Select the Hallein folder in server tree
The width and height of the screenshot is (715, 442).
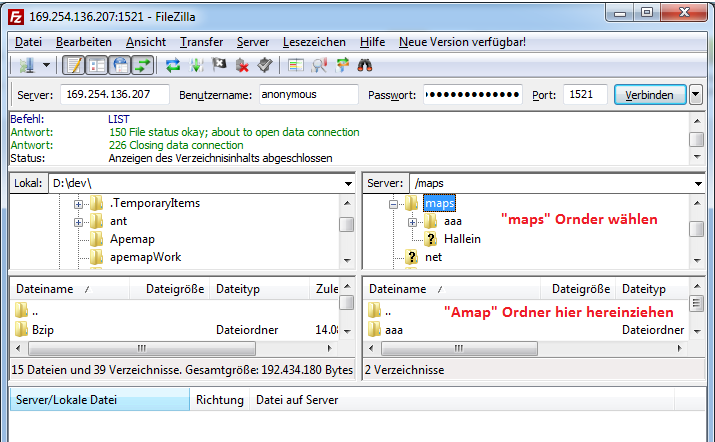coord(462,239)
